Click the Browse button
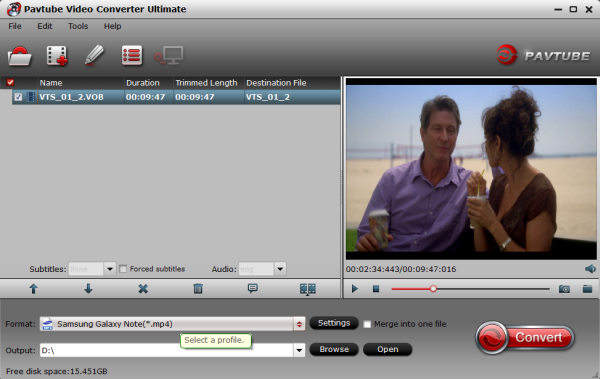 [334, 349]
